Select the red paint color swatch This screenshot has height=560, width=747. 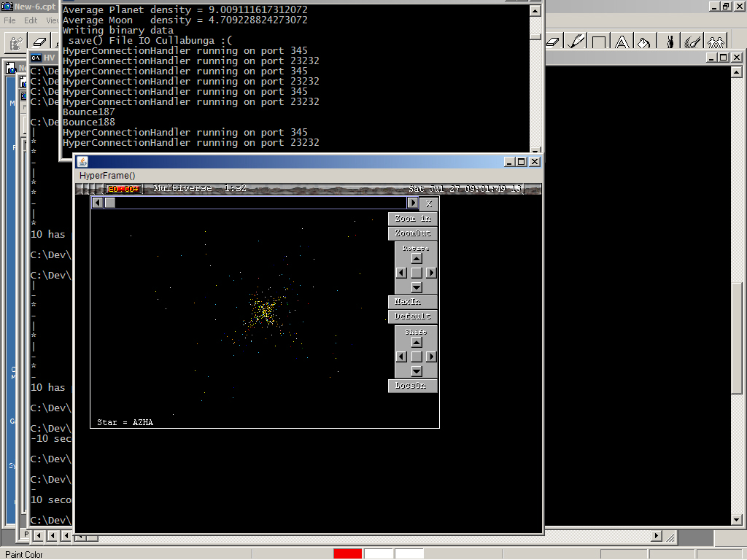pos(347,554)
